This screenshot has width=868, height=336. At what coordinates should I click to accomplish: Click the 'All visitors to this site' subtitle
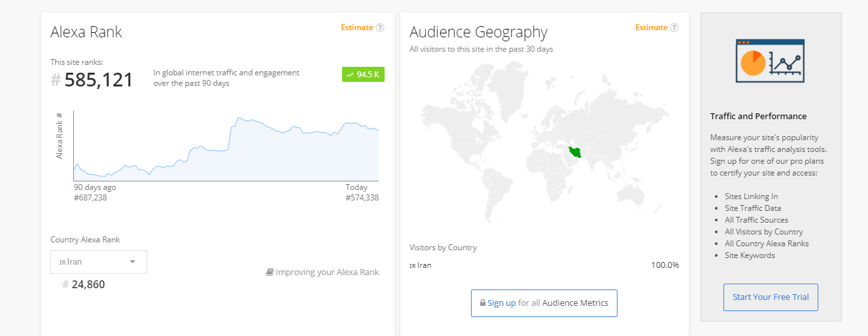tap(481, 49)
